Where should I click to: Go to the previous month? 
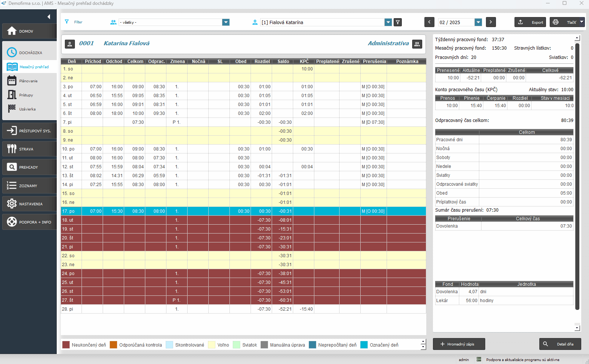click(429, 22)
